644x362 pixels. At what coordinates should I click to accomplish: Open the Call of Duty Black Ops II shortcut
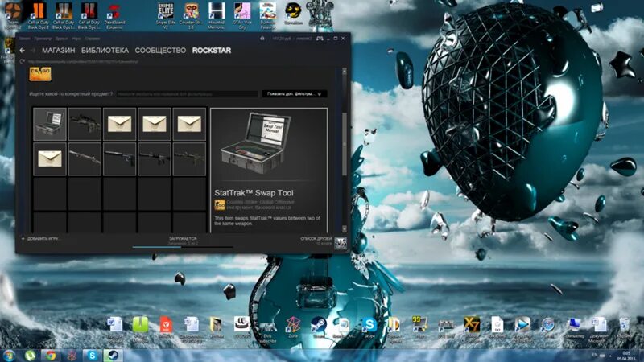(38, 15)
